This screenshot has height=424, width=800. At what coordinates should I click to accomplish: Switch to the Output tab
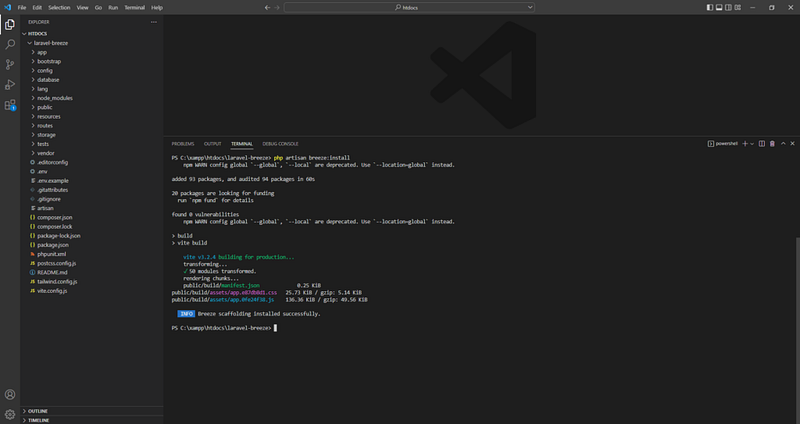212,144
